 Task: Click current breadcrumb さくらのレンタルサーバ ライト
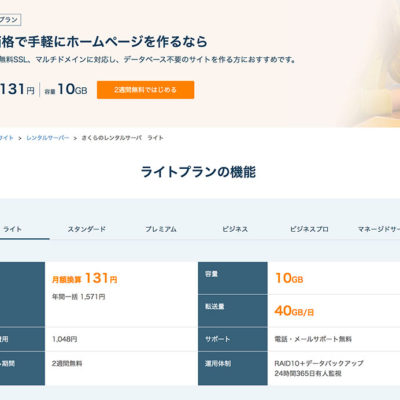[x=122, y=138]
